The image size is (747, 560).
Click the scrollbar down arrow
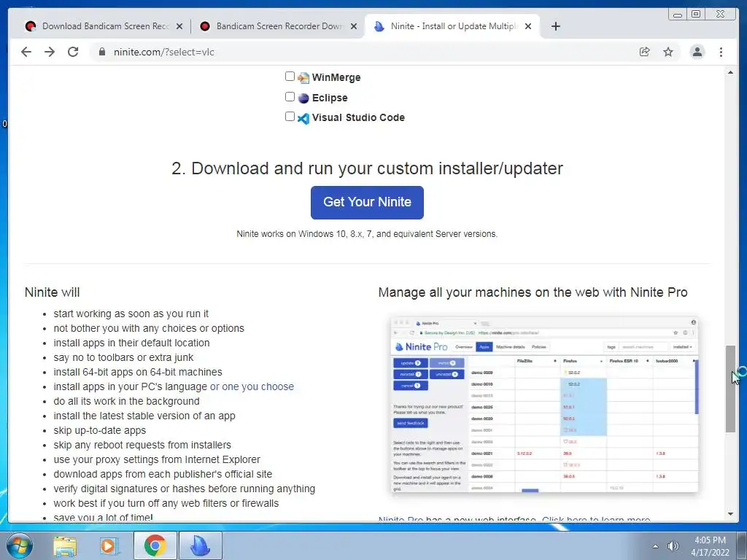click(x=730, y=514)
